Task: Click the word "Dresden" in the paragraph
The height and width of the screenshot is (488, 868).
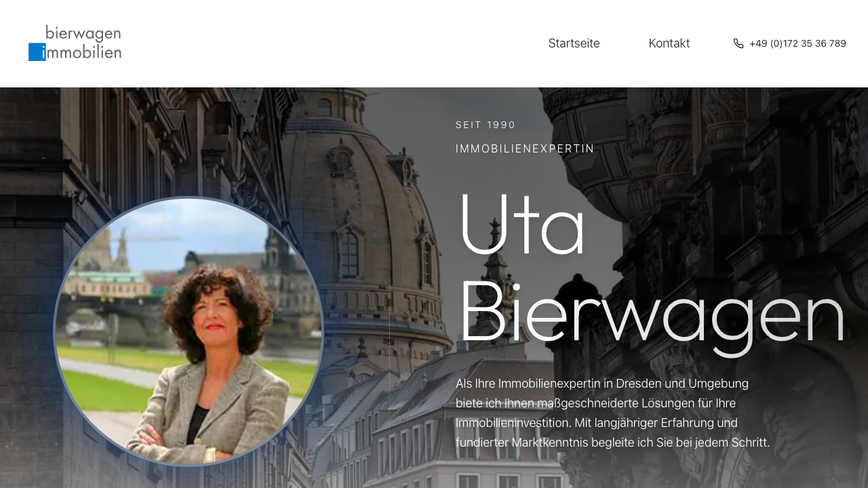Action: click(639, 384)
